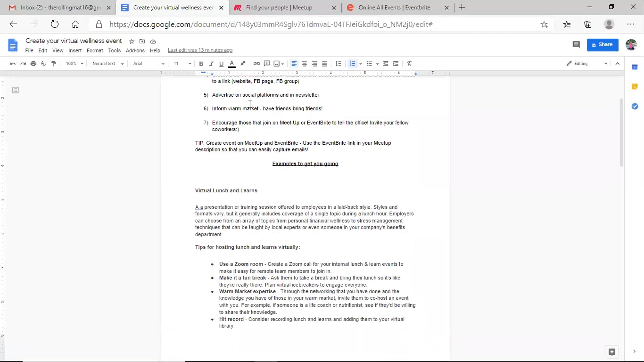Expand the Bulleted list style dropdown
Image resolution: width=644 pixels, height=362 pixels.
(x=377, y=64)
